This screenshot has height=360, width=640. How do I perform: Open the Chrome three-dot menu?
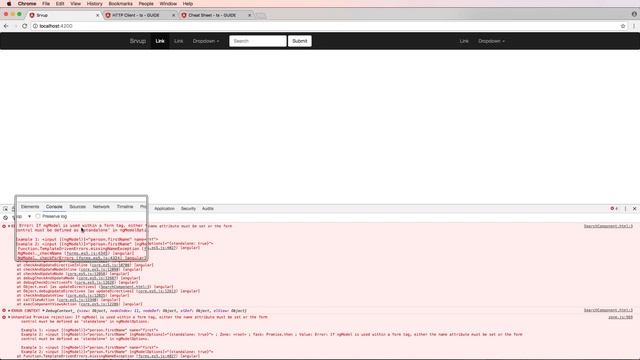pyautogui.click(x=634, y=26)
